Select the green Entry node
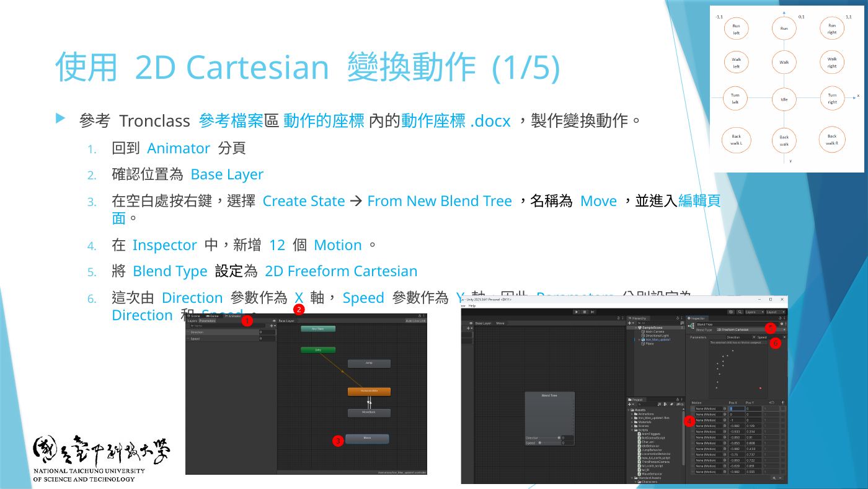 coord(318,350)
